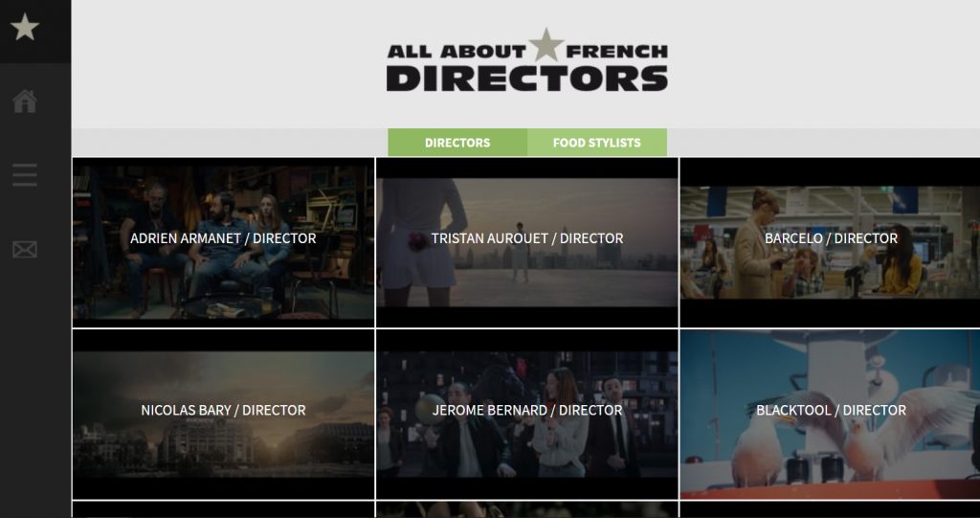Click the 'Adrien Armanet / Director' text
The width and height of the screenshot is (980, 518).
223,238
